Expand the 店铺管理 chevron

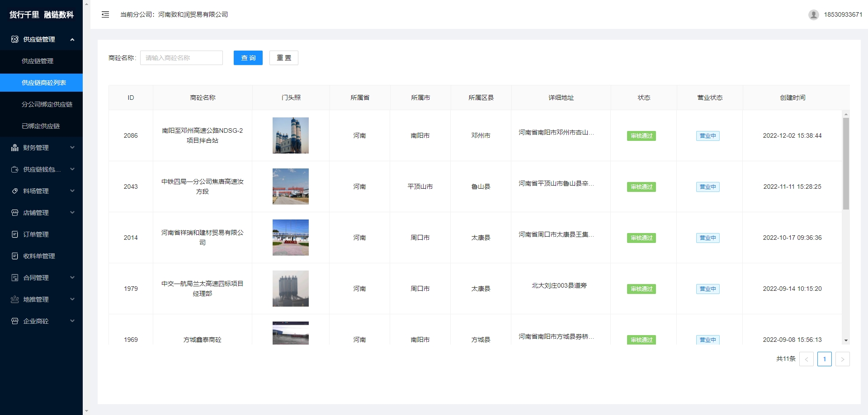pyautogui.click(x=72, y=213)
